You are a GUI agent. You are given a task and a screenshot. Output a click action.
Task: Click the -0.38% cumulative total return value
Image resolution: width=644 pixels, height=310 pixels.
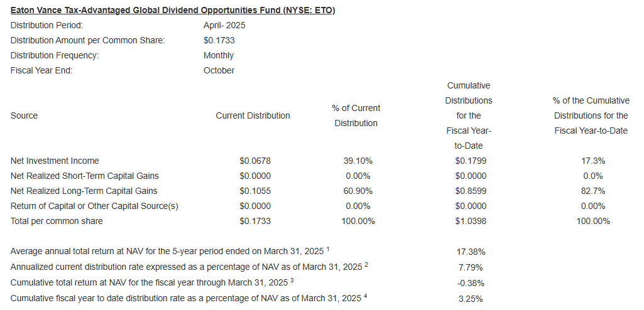point(471,282)
